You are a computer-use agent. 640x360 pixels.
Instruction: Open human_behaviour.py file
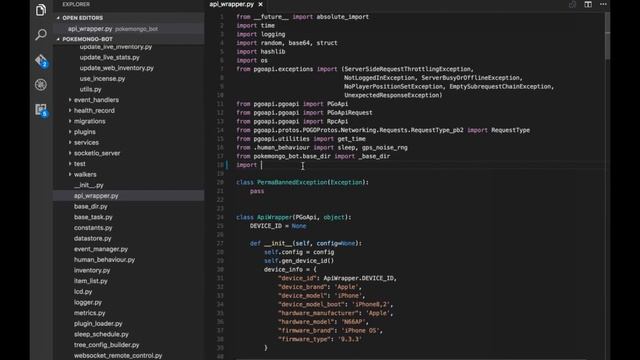point(104,260)
